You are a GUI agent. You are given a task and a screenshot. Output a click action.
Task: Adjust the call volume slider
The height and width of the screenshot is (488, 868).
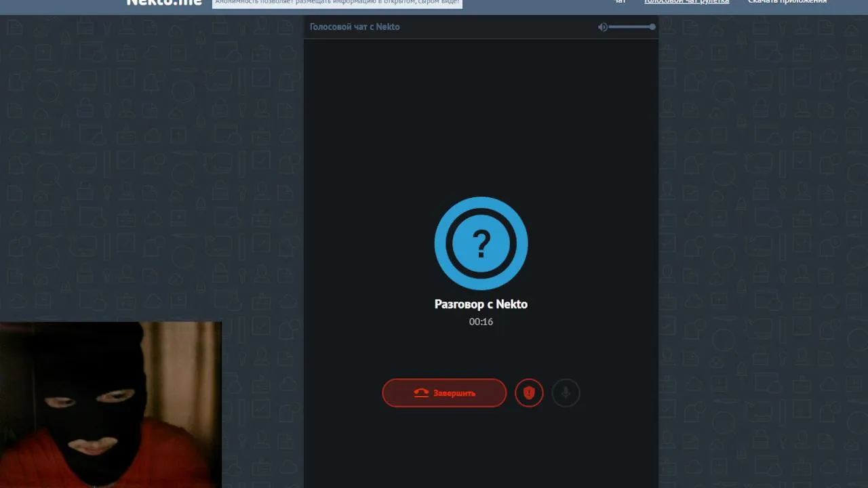pyautogui.click(x=631, y=27)
